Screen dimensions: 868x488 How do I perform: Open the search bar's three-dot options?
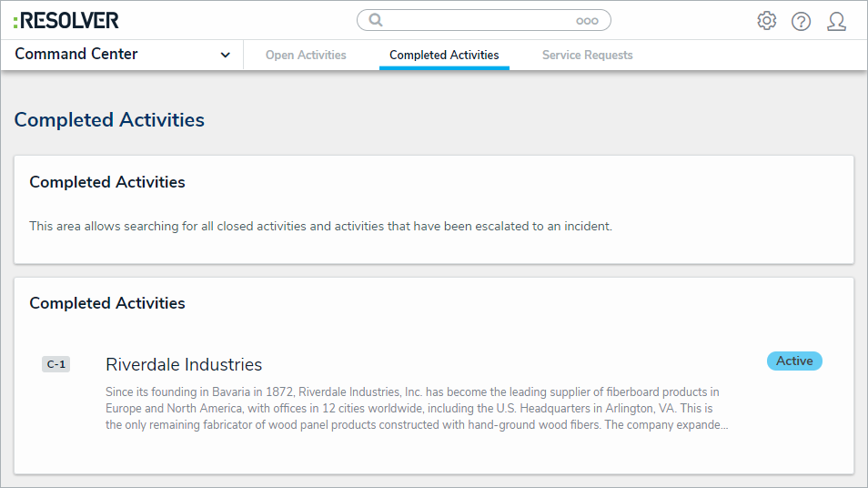pos(587,21)
